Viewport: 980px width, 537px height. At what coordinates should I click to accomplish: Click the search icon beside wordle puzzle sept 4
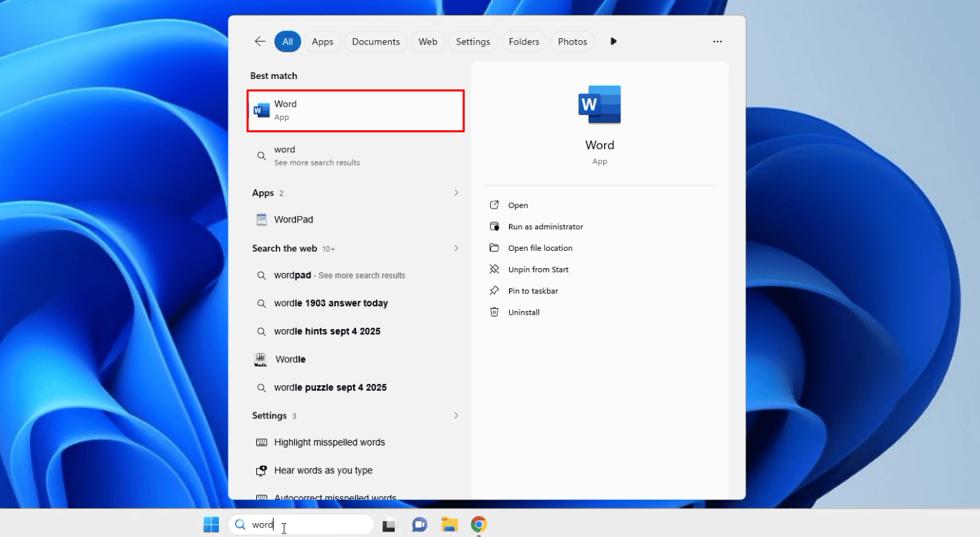[262, 387]
